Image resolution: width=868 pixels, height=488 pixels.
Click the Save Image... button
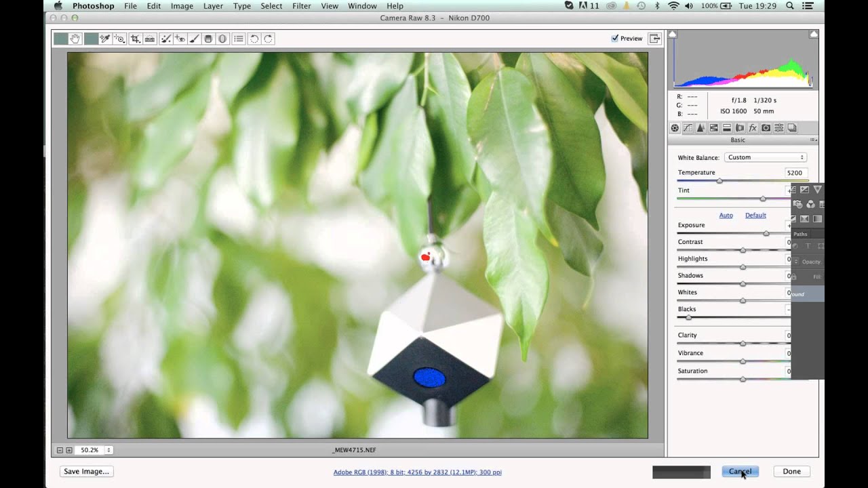(x=86, y=471)
